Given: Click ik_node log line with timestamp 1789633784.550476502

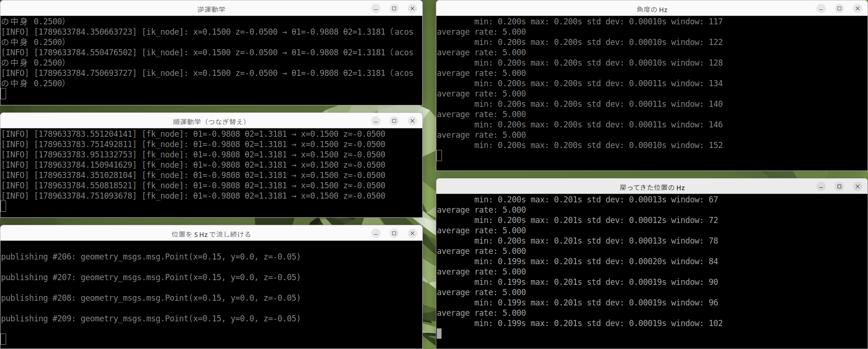Looking at the screenshot, I should [x=207, y=52].
